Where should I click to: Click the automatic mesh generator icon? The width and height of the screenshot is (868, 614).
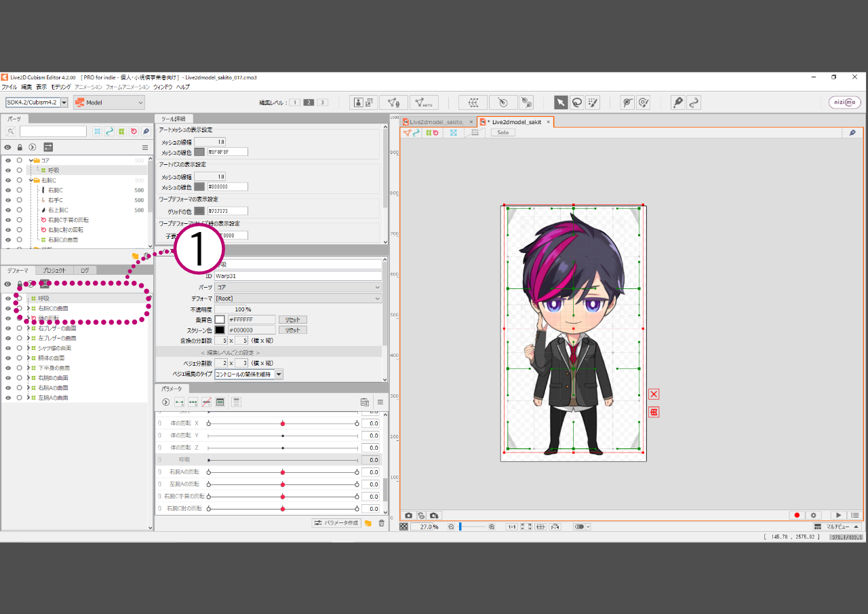[x=425, y=102]
